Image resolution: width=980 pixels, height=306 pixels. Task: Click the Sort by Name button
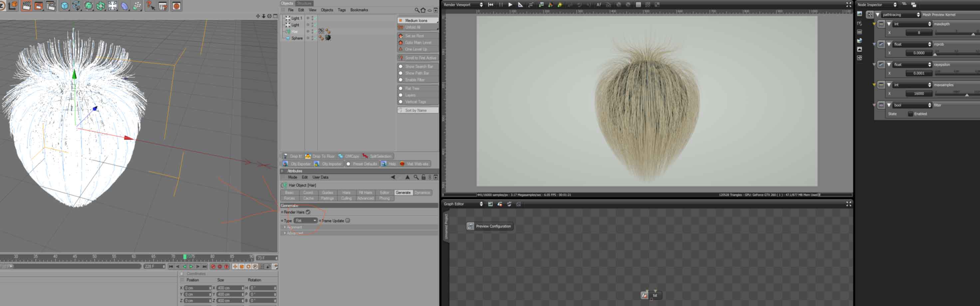pyautogui.click(x=417, y=110)
